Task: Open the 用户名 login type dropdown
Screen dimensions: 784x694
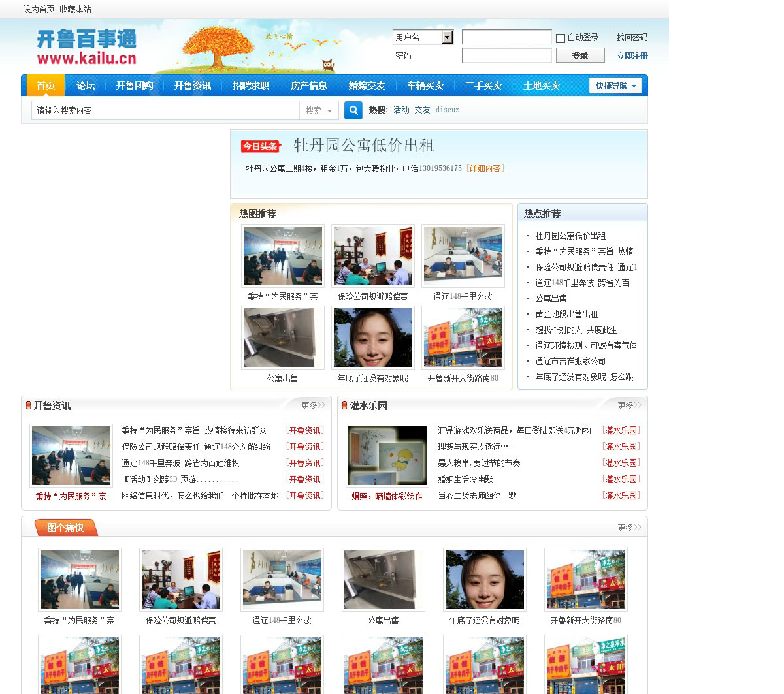Action: point(448,37)
